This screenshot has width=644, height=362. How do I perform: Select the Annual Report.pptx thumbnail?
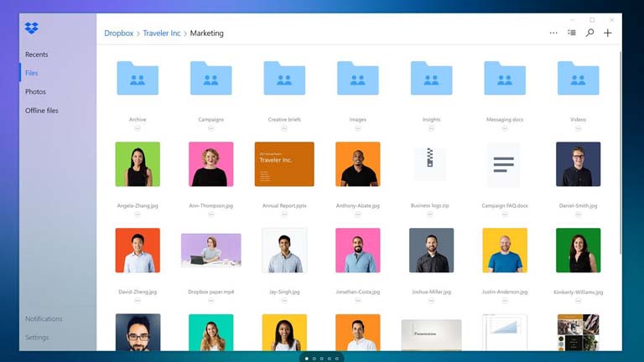pyautogui.click(x=284, y=164)
